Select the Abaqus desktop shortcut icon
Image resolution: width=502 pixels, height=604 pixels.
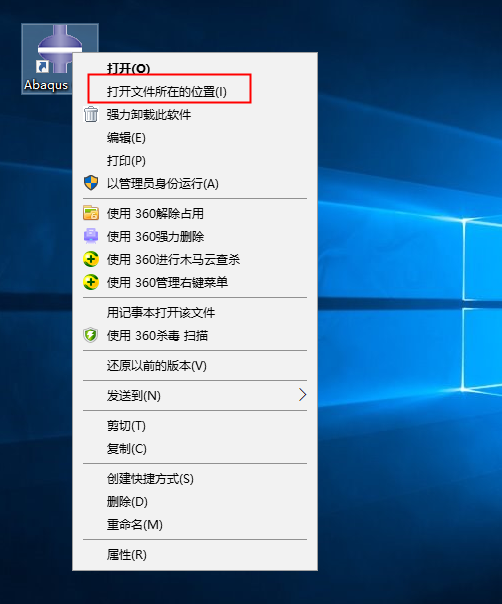click(60, 59)
